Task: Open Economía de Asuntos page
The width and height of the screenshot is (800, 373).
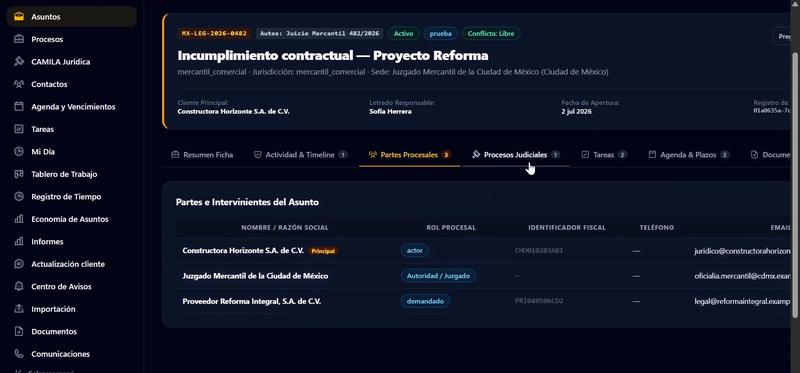Action: [71, 218]
